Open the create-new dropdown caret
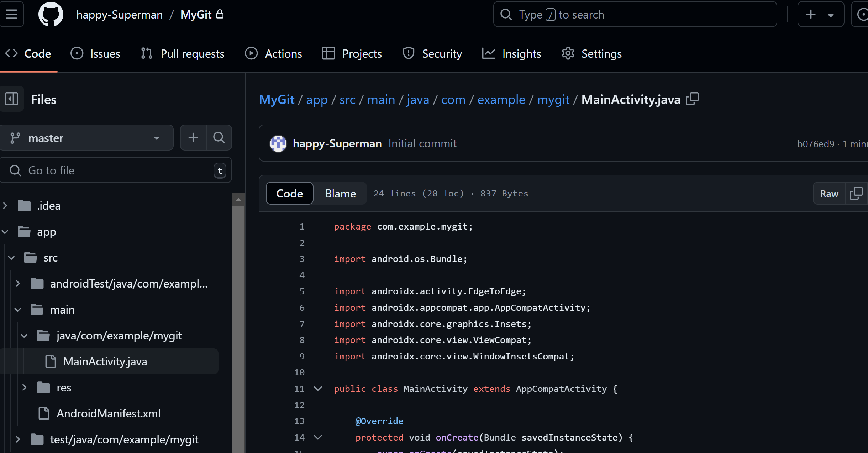 [x=831, y=15]
